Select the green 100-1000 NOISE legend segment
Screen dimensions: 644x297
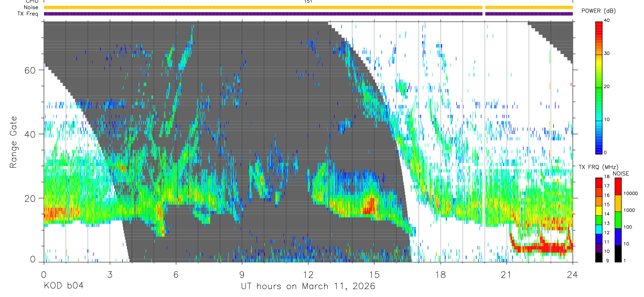coord(618,219)
